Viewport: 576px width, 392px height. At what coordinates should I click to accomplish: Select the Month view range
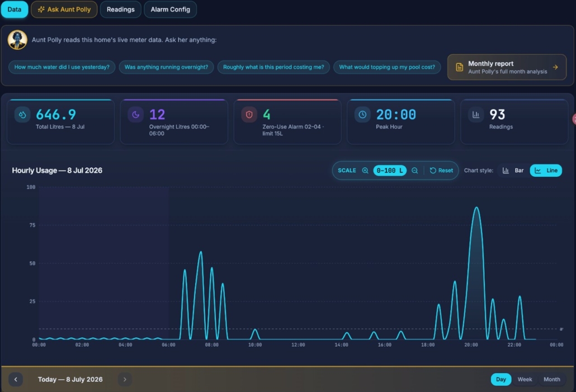552,379
